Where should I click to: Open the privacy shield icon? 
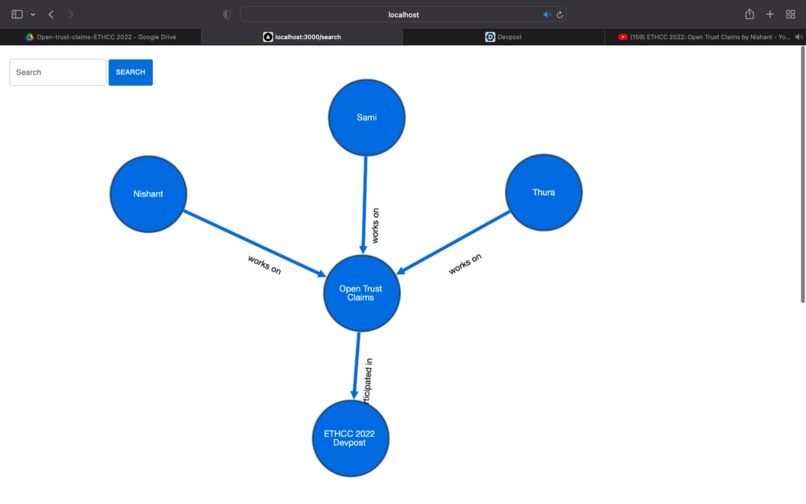[x=227, y=14]
